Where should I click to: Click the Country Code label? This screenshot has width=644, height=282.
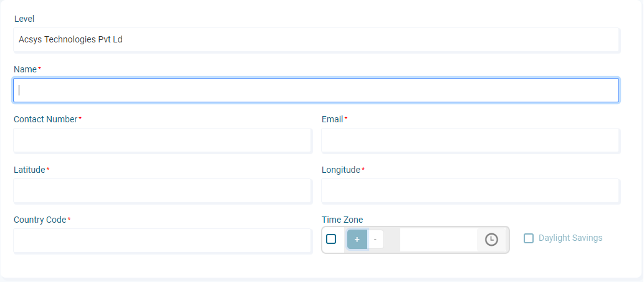coord(40,220)
